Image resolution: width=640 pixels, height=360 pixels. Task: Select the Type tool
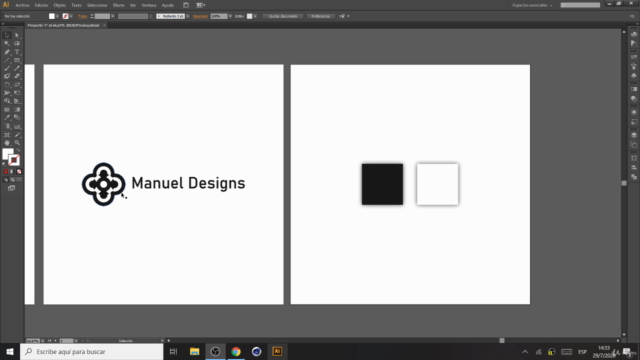click(x=17, y=52)
